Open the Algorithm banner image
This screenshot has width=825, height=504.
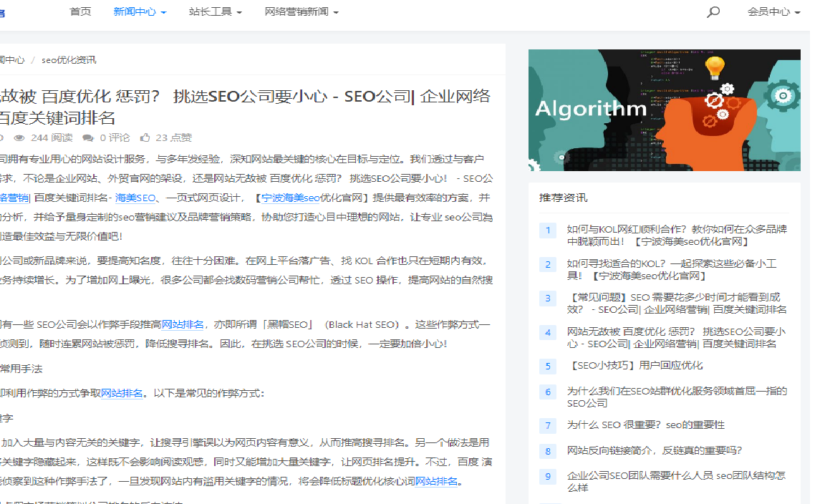coord(664,110)
